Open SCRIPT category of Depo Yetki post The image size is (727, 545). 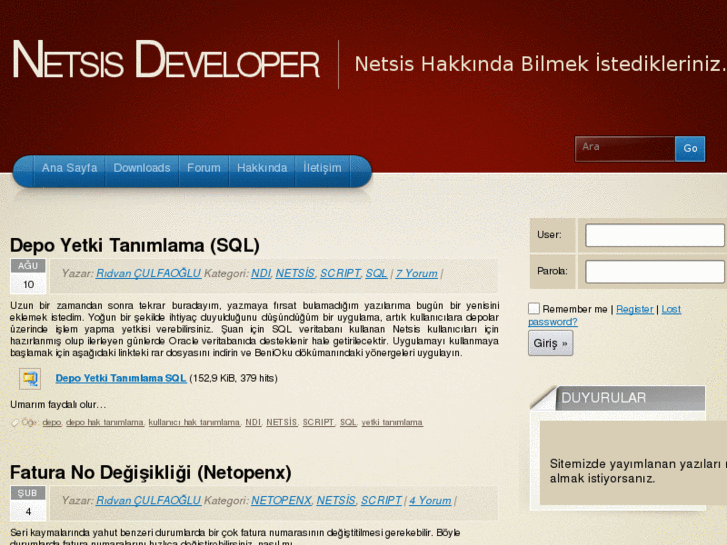tap(340, 274)
